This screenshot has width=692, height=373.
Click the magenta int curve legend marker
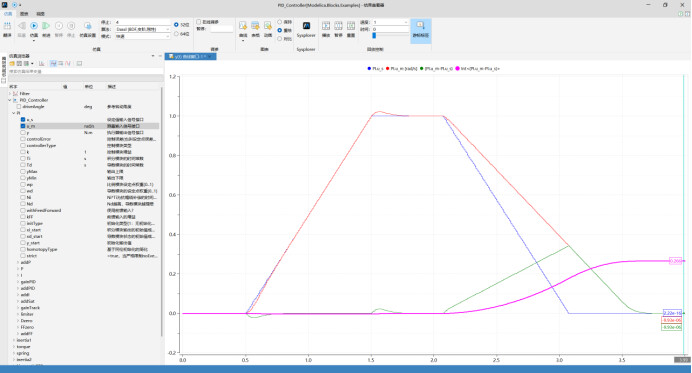click(x=458, y=69)
